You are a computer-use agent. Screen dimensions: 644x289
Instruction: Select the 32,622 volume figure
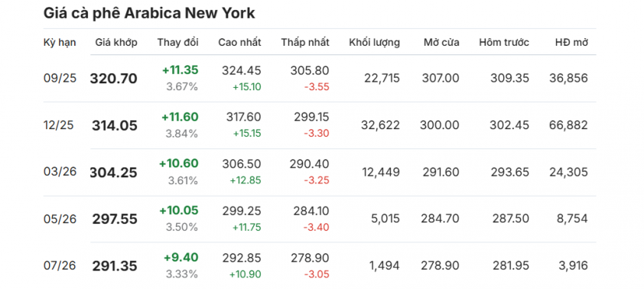[x=380, y=125]
